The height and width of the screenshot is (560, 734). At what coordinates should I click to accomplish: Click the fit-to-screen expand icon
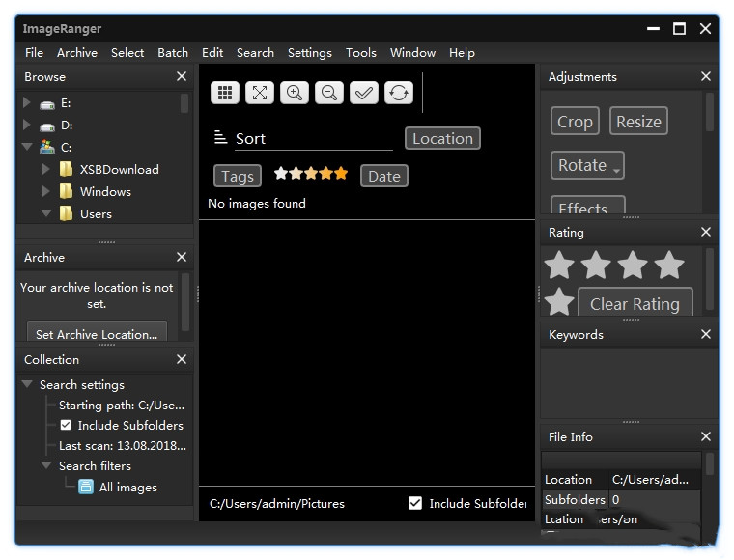pos(260,93)
